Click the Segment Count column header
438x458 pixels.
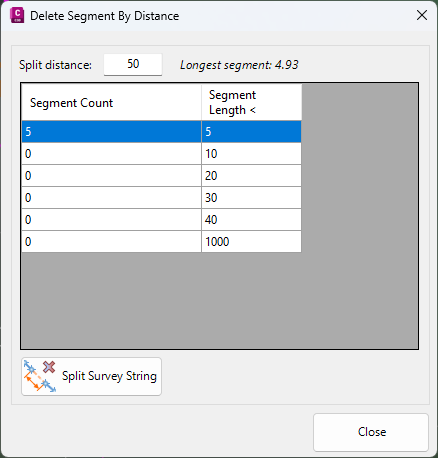click(112, 103)
